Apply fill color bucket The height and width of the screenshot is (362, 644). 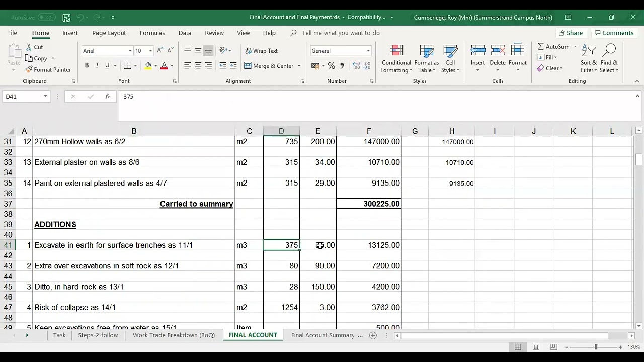(x=148, y=66)
